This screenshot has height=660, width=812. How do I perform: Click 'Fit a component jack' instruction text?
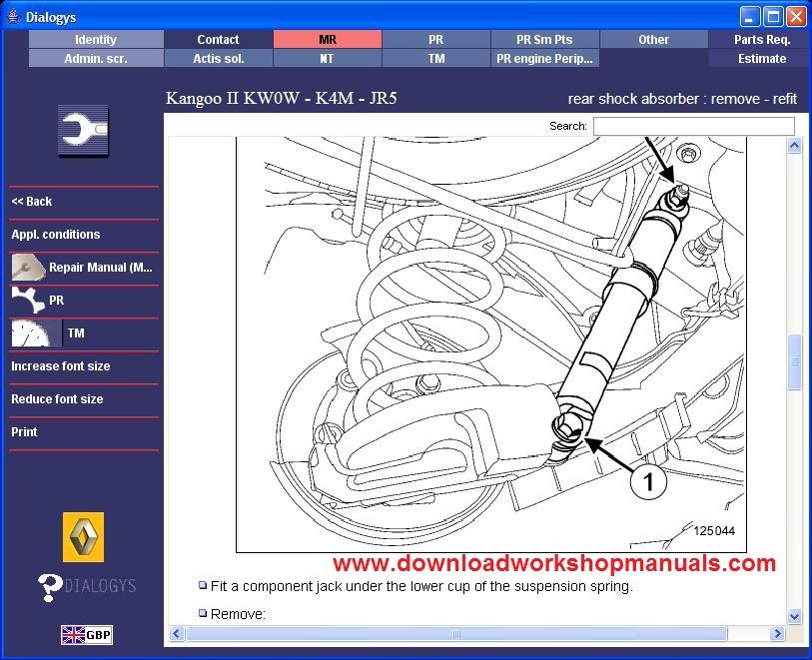(421, 586)
